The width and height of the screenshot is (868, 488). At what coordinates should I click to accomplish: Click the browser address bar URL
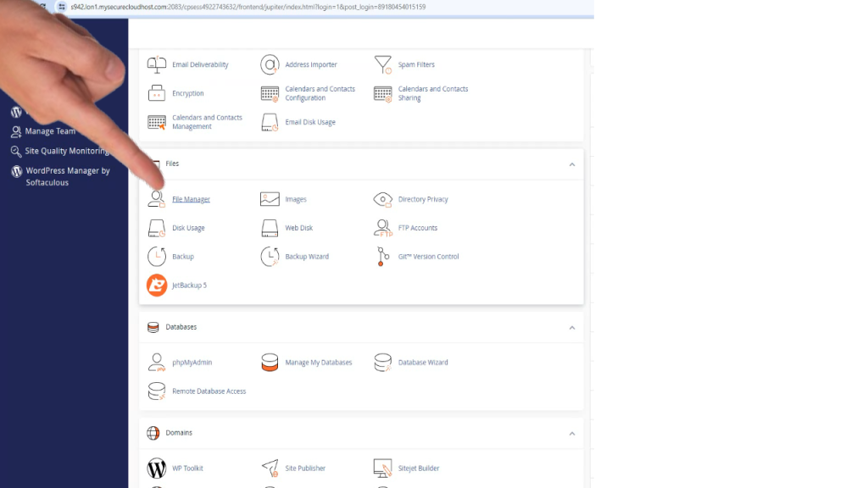pos(248,7)
